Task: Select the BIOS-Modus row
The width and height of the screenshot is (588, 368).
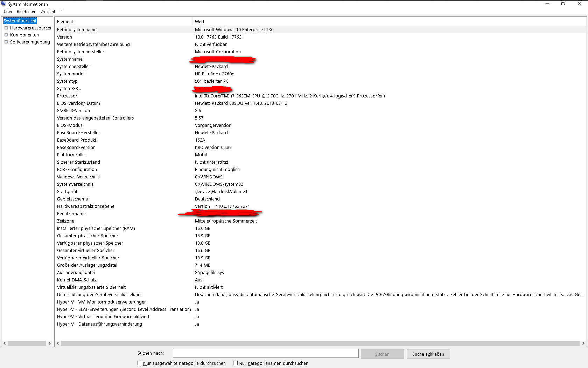Action: click(320, 125)
